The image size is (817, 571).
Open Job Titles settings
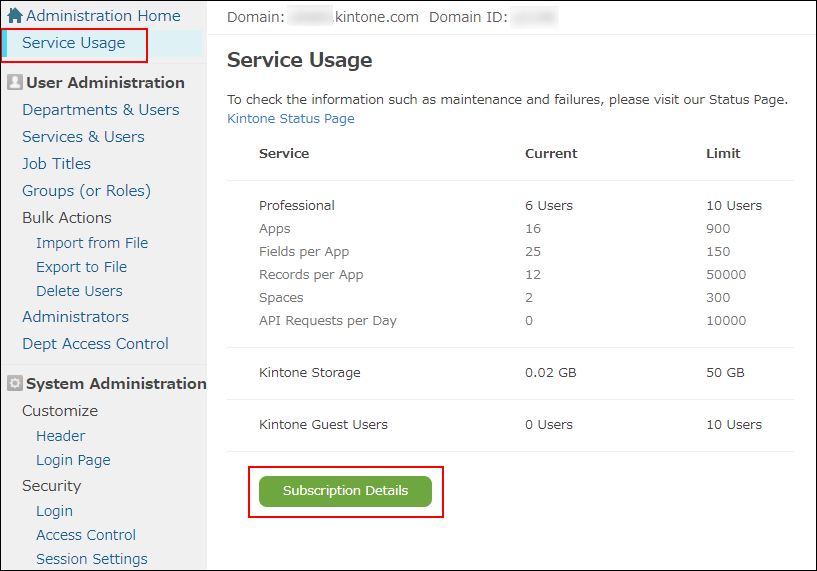(56, 164)
